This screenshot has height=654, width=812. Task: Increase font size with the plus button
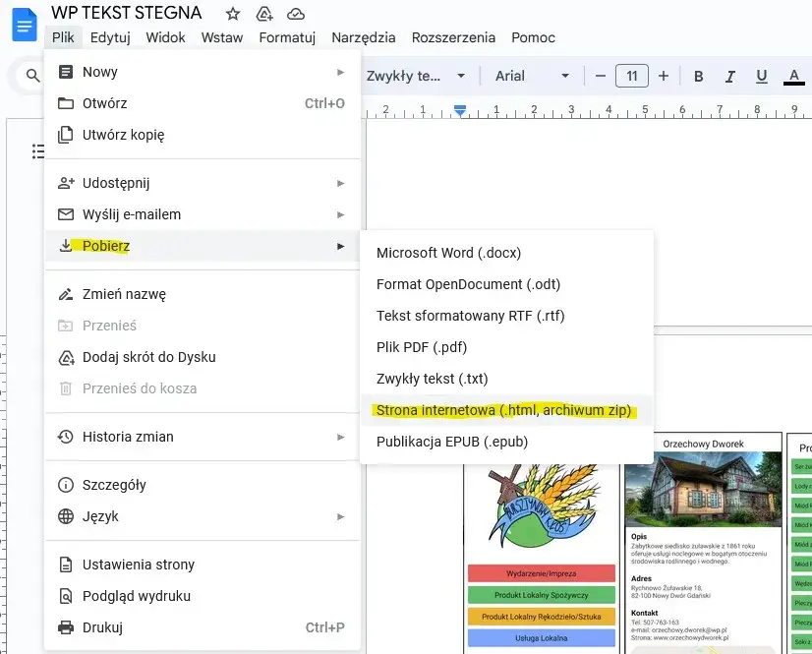pyautogui.click(x=663, y=76)
